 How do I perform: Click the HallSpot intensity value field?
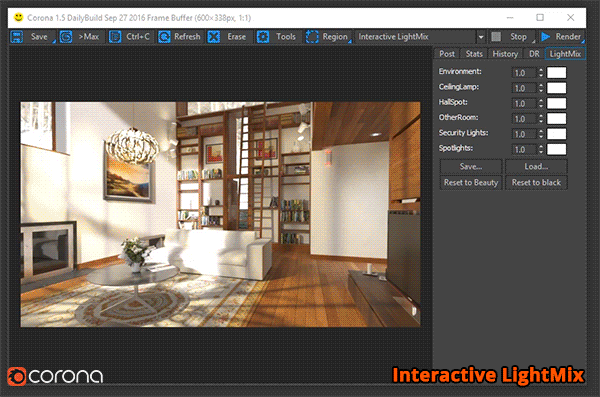pos(525,103)
